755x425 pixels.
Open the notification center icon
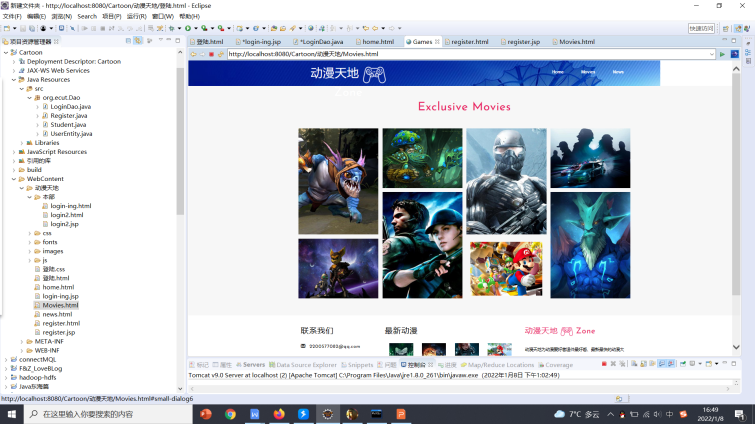tap(740, 414)
